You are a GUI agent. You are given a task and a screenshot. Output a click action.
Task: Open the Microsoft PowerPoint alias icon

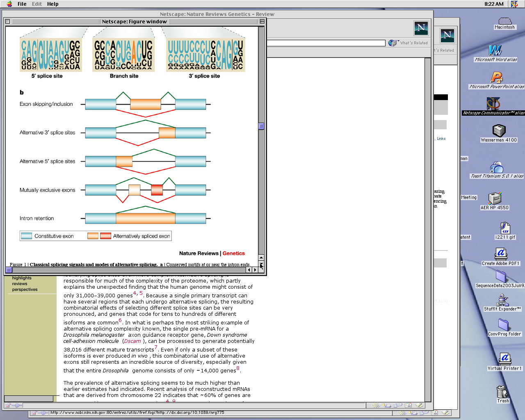coord(496,78)
